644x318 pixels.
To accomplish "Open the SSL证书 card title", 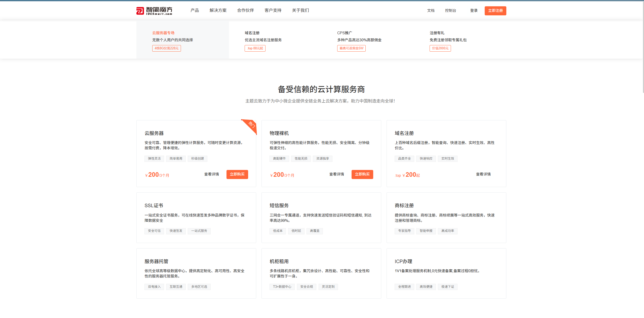I will (154, 206).
